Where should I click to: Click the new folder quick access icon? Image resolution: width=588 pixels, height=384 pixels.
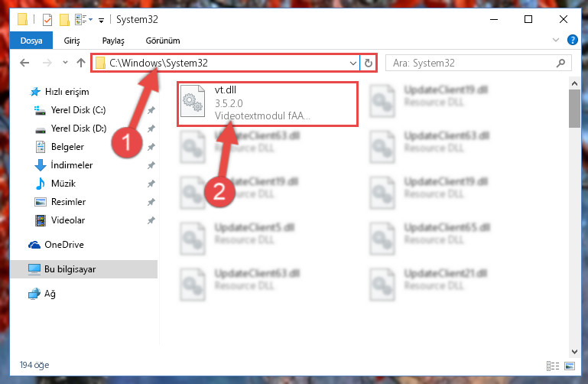(x=64, y=19)
